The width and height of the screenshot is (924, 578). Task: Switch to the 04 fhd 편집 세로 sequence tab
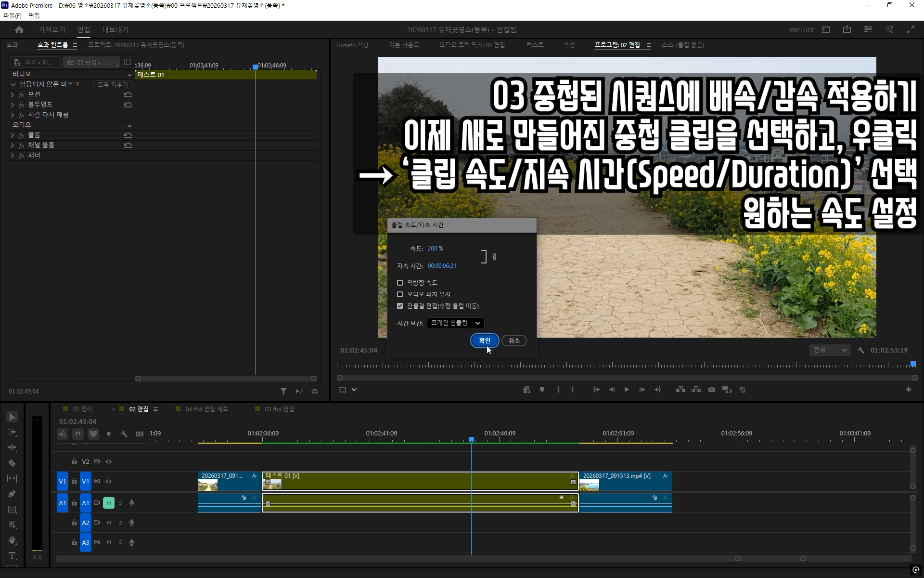tap(207, 409)
